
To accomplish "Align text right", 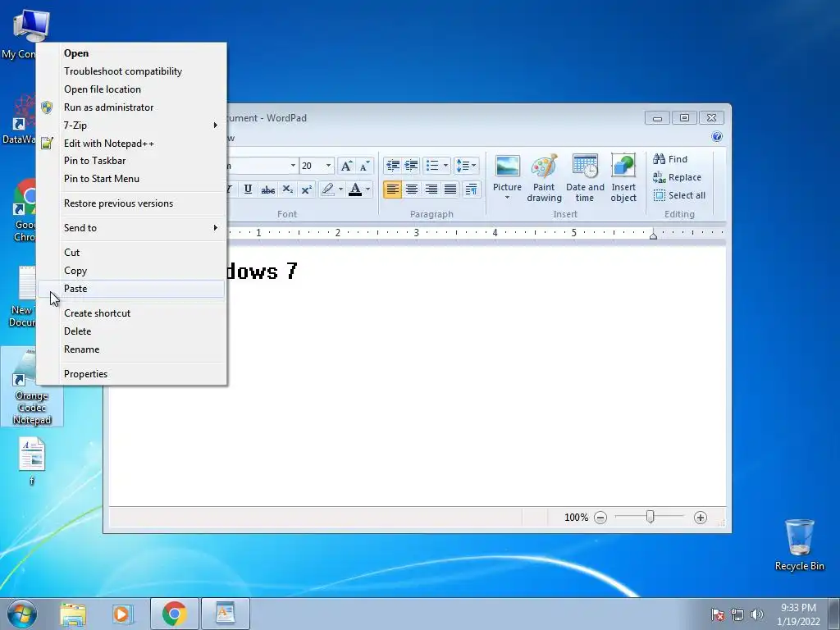I will [431, 189].
